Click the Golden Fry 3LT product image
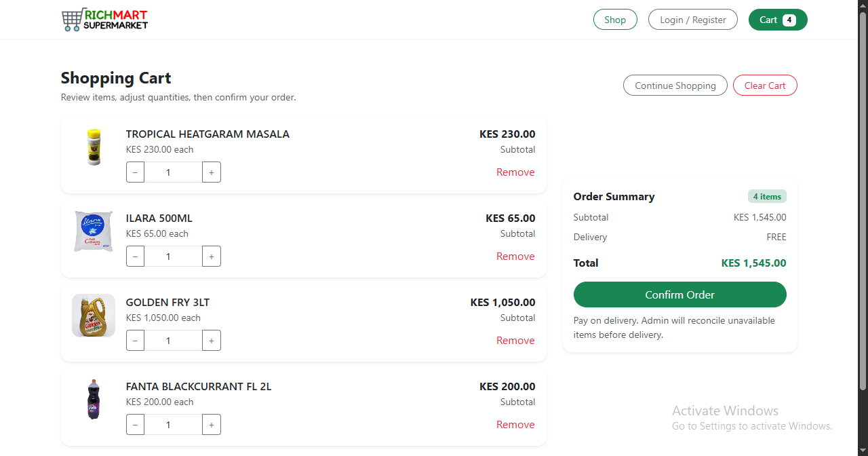868x456 pixels. [x=94, y=316]
